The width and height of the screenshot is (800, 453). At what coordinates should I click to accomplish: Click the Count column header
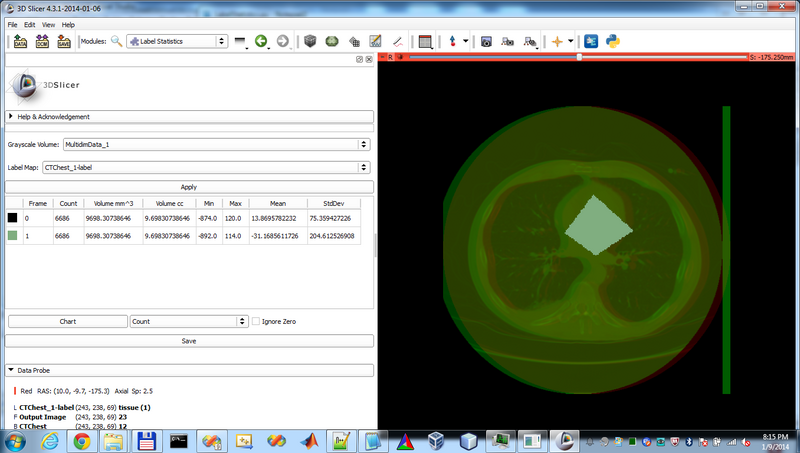pos(68,203)
